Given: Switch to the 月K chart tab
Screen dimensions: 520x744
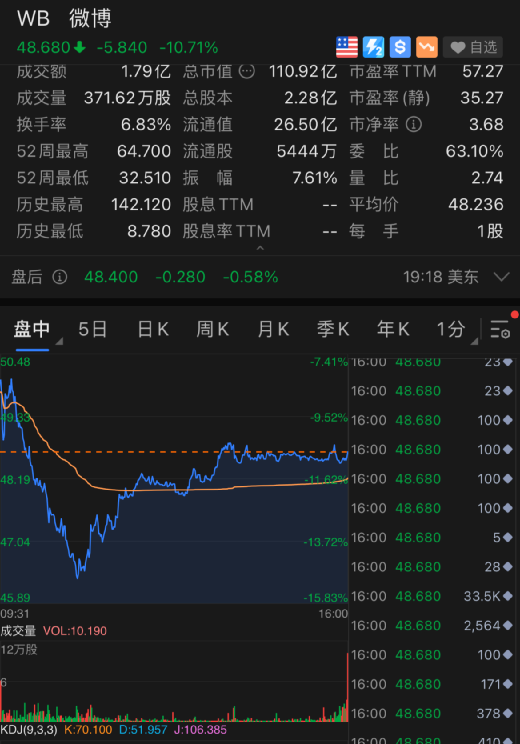Looking at the screenshot, I should (x=273, y=329).
